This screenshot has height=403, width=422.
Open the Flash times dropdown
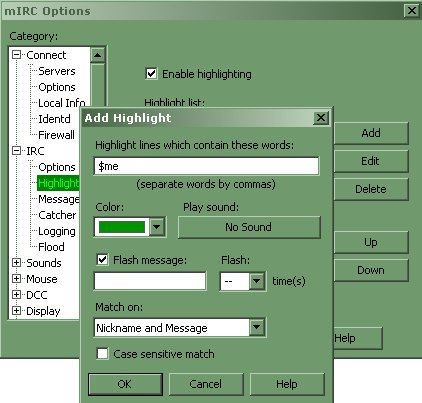pos(257,281)
